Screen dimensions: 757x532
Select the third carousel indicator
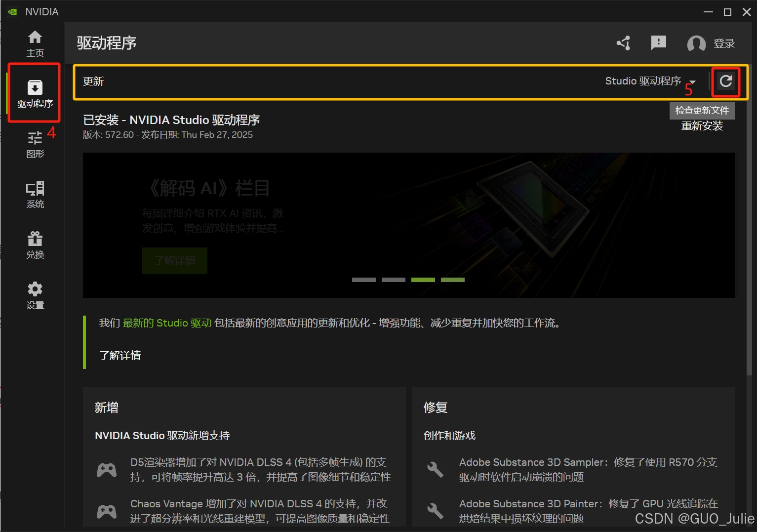tap(423, 280)
